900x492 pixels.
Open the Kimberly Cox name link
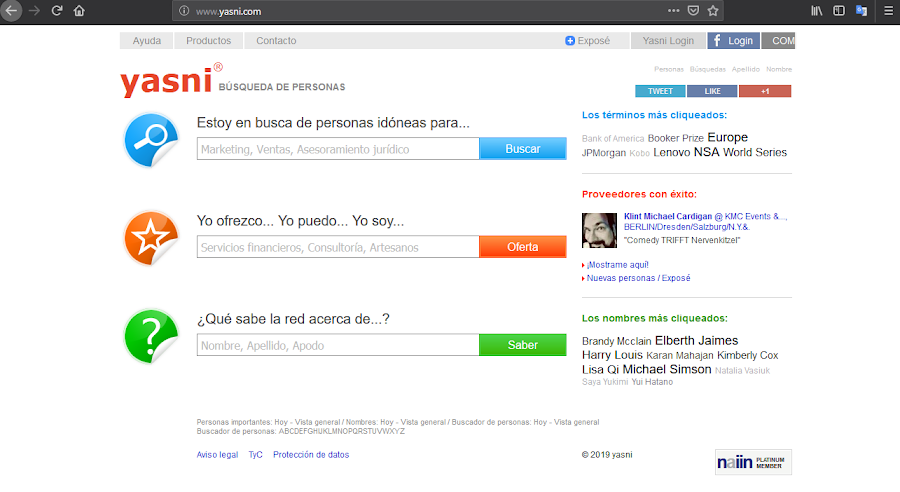(747, 355)
